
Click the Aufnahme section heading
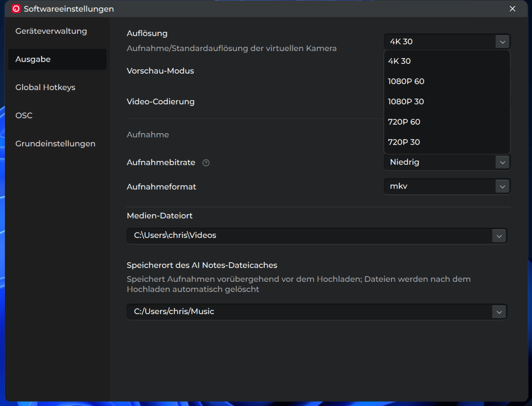148,134
